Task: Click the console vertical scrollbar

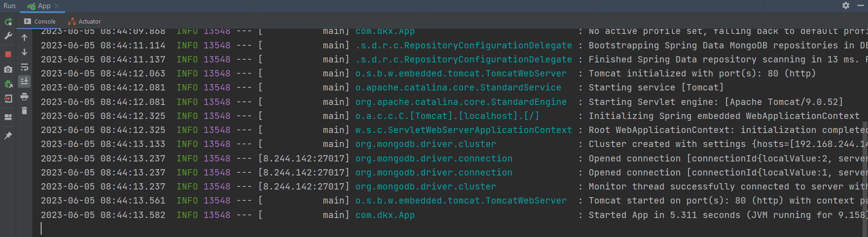Action: tap(865, 179)
